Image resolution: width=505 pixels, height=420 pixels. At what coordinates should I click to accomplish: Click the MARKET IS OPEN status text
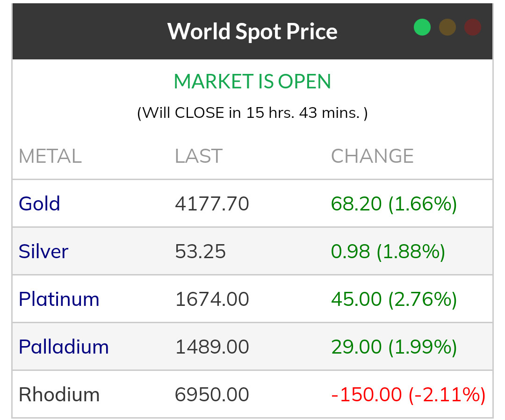coord(252,81)
